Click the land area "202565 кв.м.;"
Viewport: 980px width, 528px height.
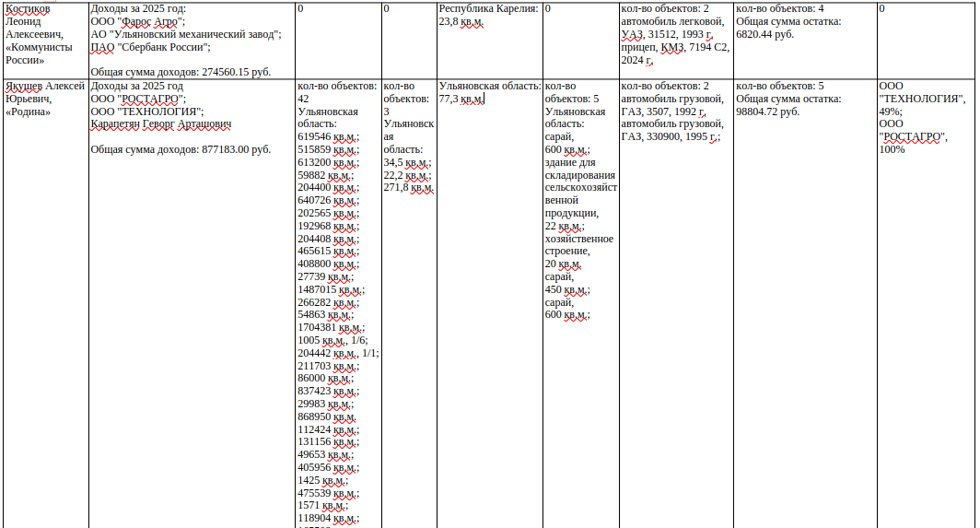point(328,213)
